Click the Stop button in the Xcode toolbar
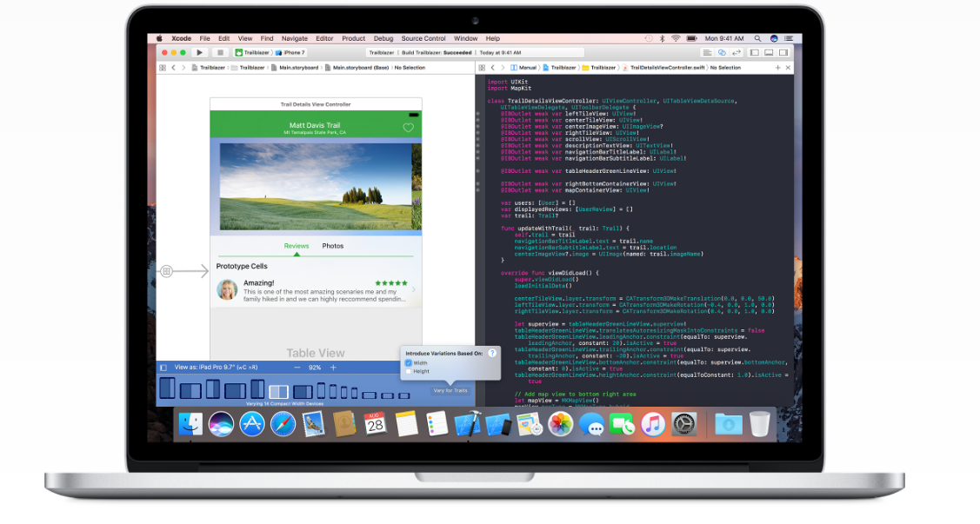The height and width of the screenshot is (524, 980). [x=219, y=52]
